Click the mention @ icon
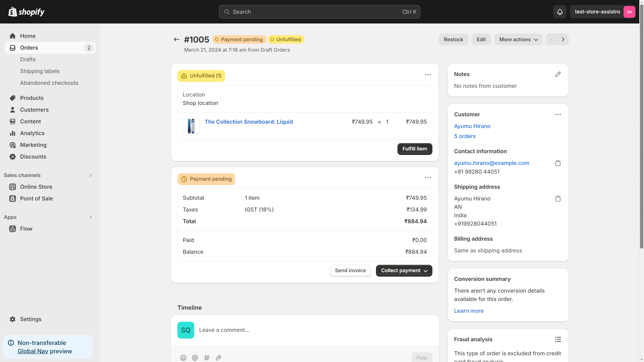Screen dimensions: 644x362 pyautogui.click(x=195, y=358)
